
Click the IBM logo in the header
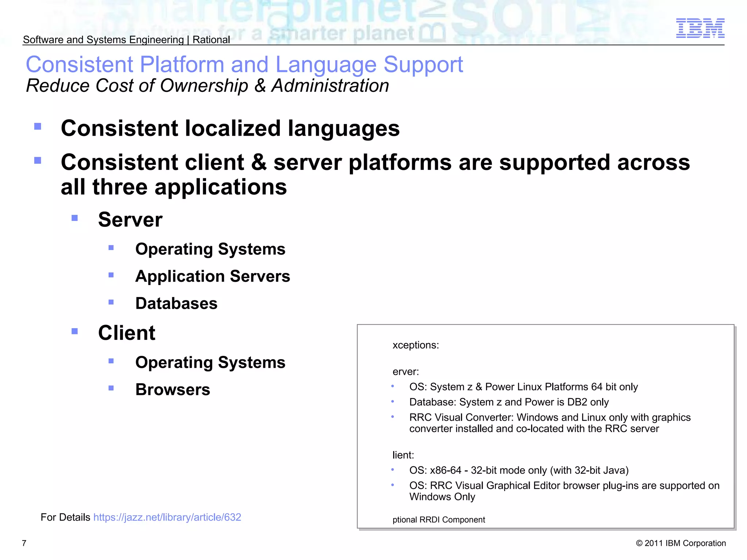tap(700, 28)
